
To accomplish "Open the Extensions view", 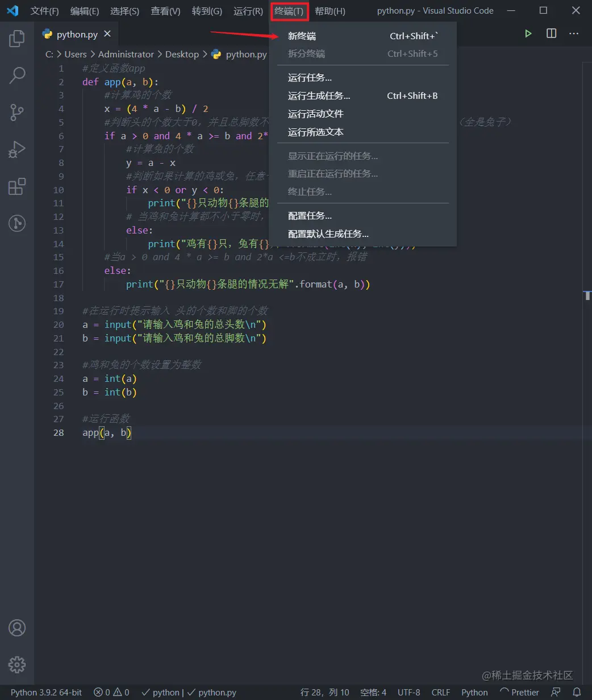I will tap(17, 186).
